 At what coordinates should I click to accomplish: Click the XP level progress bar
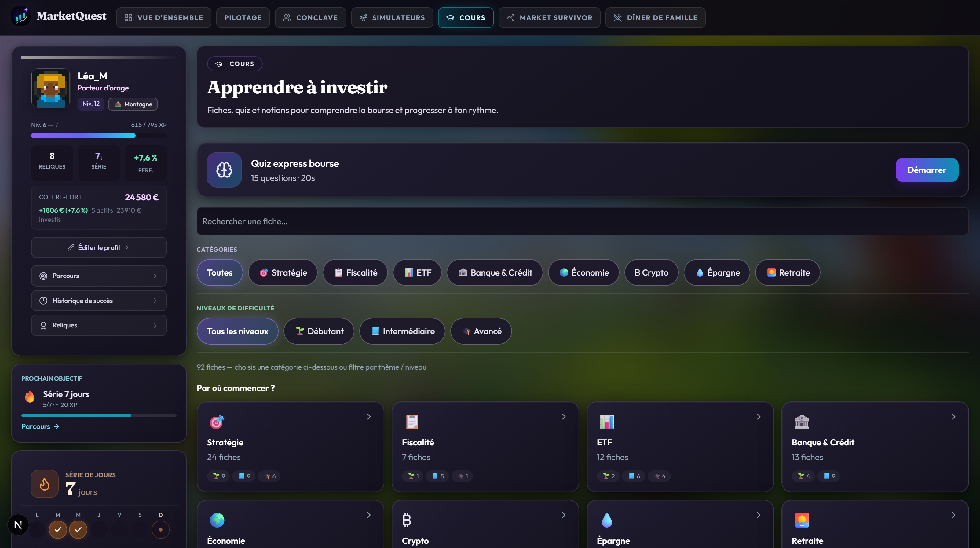pyautogui.click(x=99, y=136)
